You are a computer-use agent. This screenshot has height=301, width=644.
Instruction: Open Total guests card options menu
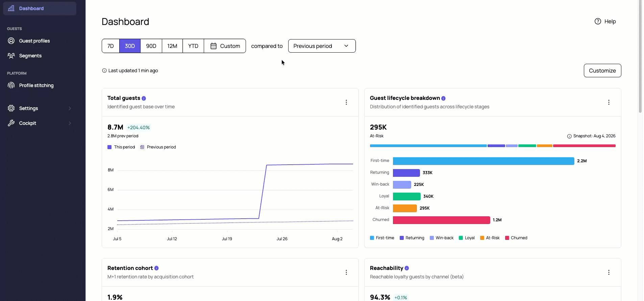[346, 102]
